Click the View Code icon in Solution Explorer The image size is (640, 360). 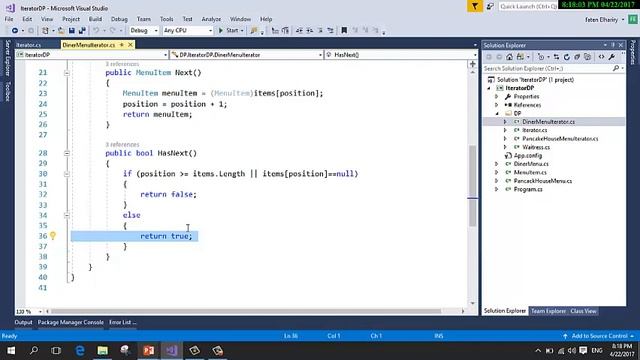tap(601, 57)
